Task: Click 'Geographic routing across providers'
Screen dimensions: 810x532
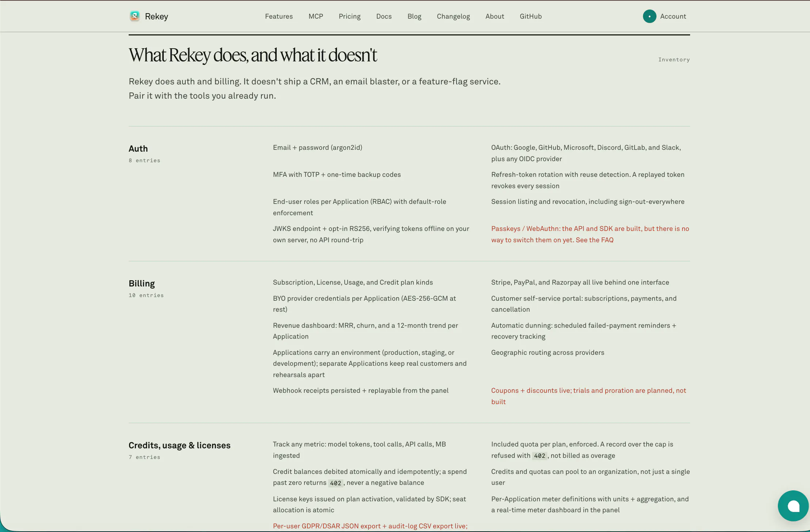Action: click(548, 353)
